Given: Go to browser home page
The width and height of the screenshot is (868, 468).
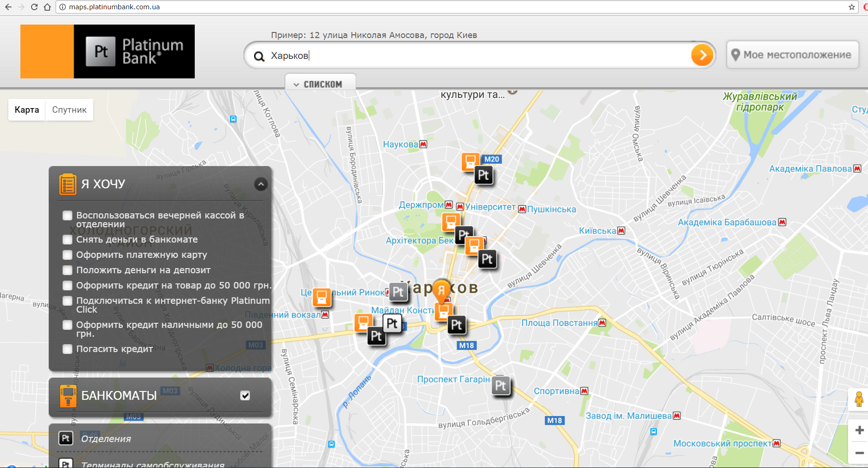Looking at the screenshot, I should coord(47,7).
